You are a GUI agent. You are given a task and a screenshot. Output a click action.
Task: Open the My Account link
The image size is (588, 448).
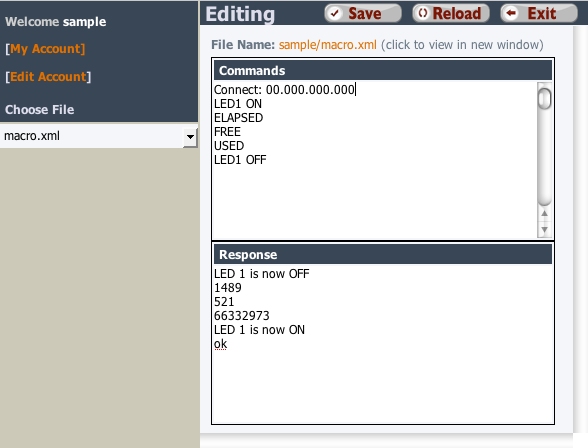[x=45, y=49]
